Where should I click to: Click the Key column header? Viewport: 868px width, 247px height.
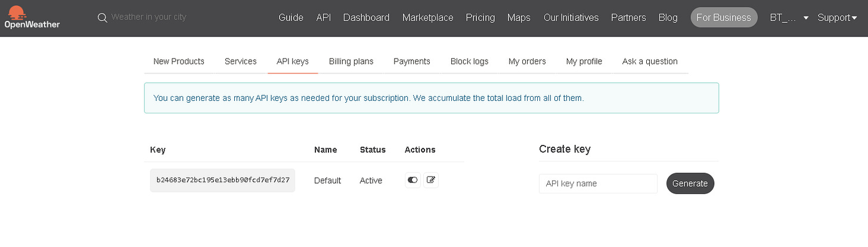[x=158, y=150]
